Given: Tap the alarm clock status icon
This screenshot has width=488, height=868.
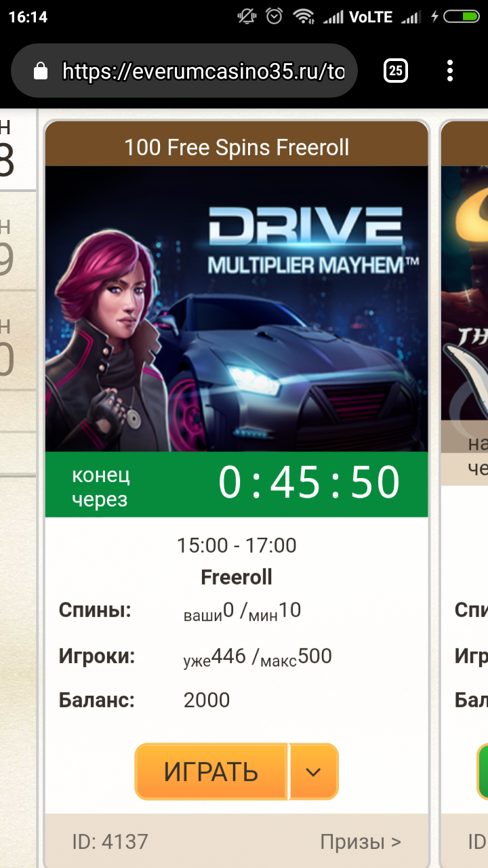Looking at the screenshot, I should pyautogui.click(x=274, y=16).
